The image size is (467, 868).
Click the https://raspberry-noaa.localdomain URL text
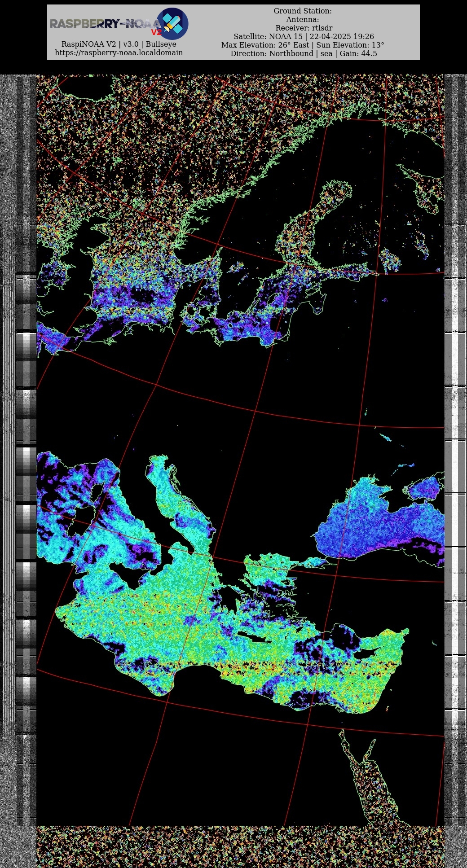[x=119, y=53]
